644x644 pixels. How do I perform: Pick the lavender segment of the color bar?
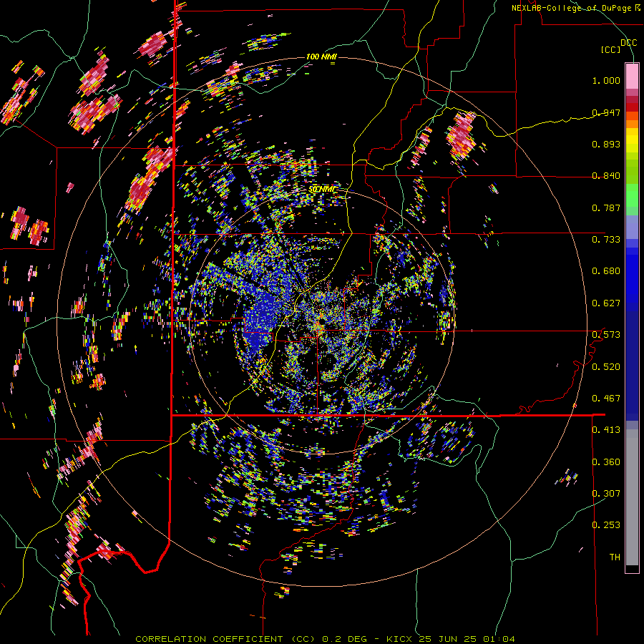632,228
